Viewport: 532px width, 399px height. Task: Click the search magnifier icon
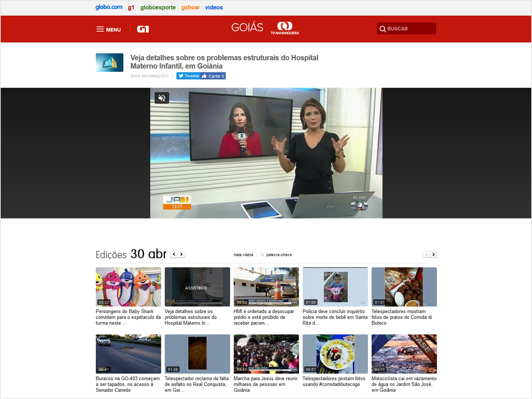pos(382,29)
